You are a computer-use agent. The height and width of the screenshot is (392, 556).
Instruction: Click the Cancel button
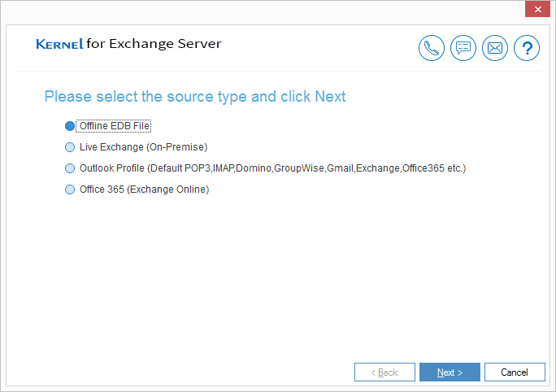(x=515, y=372)
